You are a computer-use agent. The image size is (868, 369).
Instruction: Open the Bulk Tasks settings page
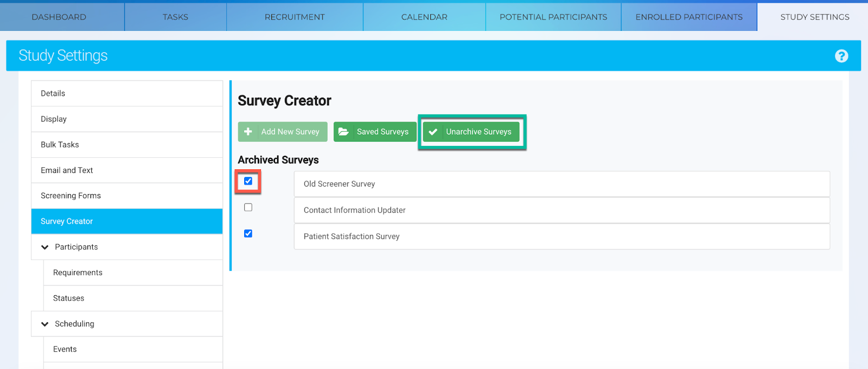point(60,145)
